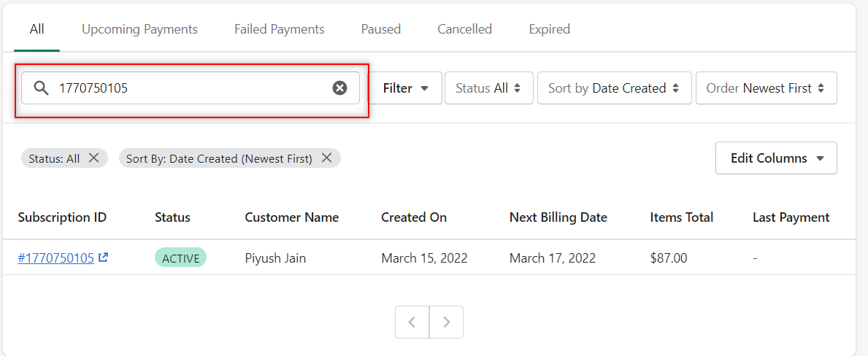
Task: View the Expired tab
Action: pos(549,29)
